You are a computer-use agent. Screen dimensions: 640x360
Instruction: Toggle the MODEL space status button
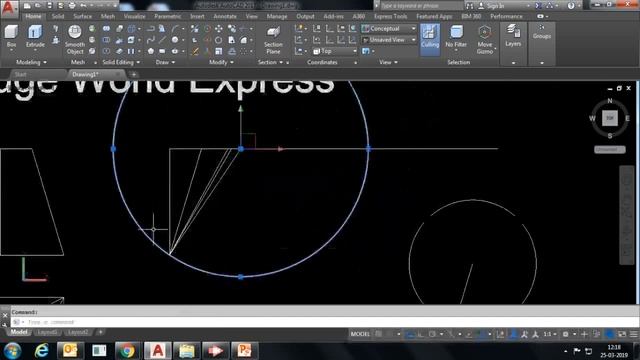[360, 334]
